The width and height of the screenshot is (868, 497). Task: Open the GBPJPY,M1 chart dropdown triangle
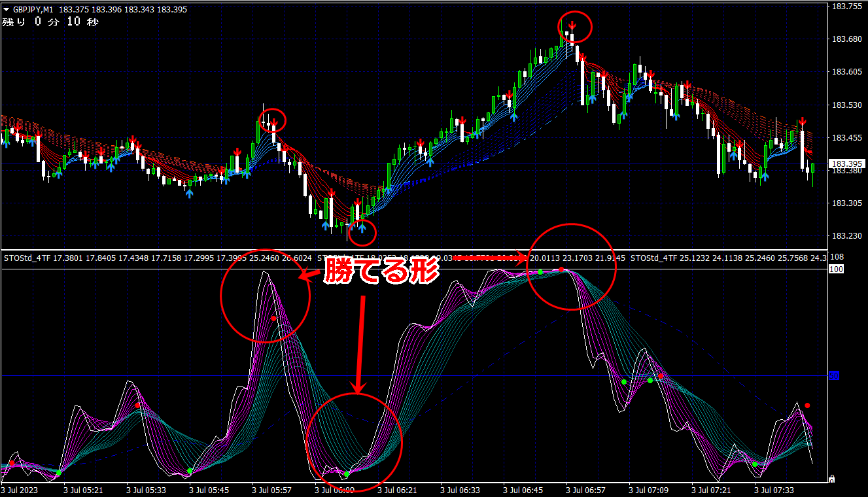point(7,9)
